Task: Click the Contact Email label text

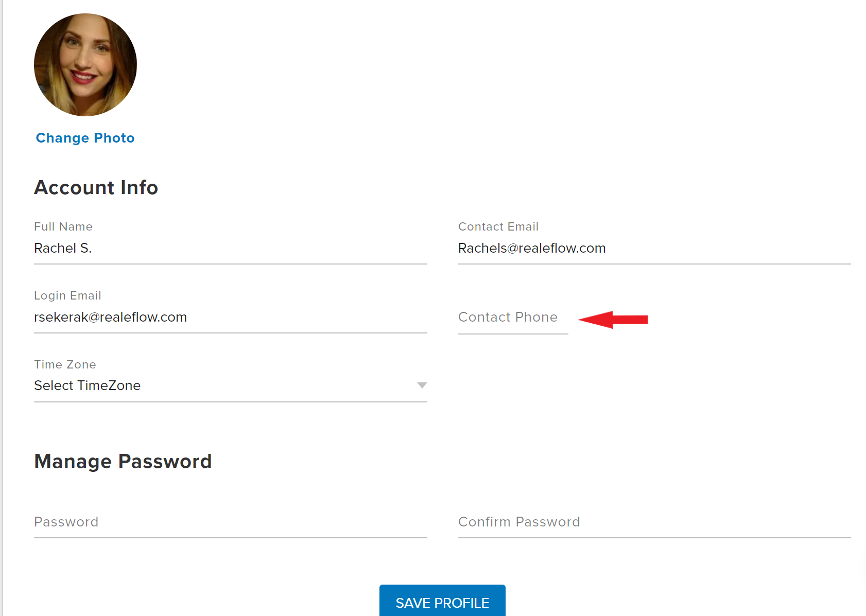Action: tap(498, 227)
